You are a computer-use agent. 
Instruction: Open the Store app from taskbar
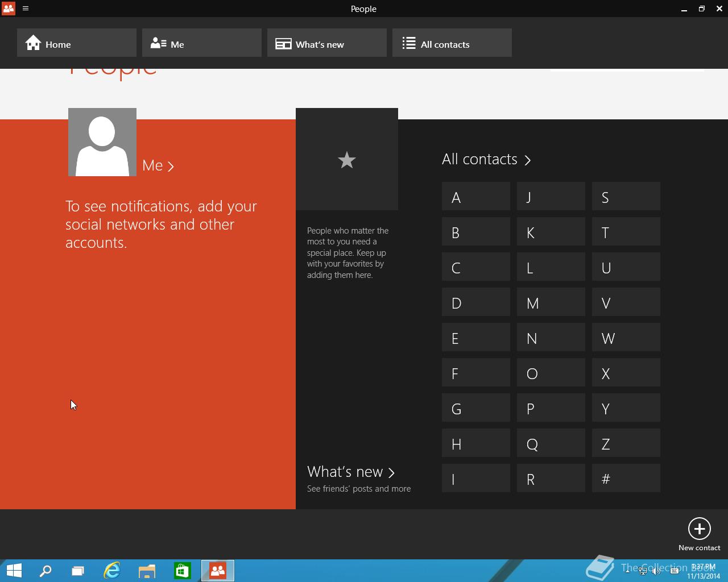[182, 571]
